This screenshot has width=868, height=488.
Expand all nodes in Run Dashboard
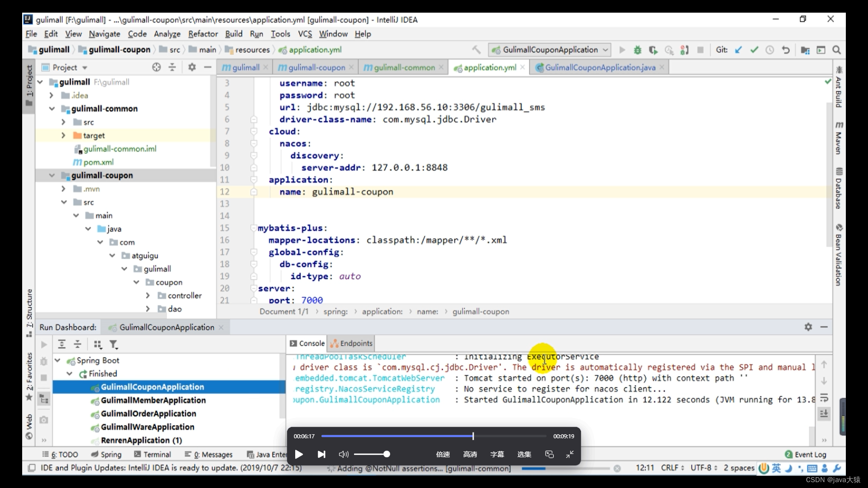click(x=62, y=344)
